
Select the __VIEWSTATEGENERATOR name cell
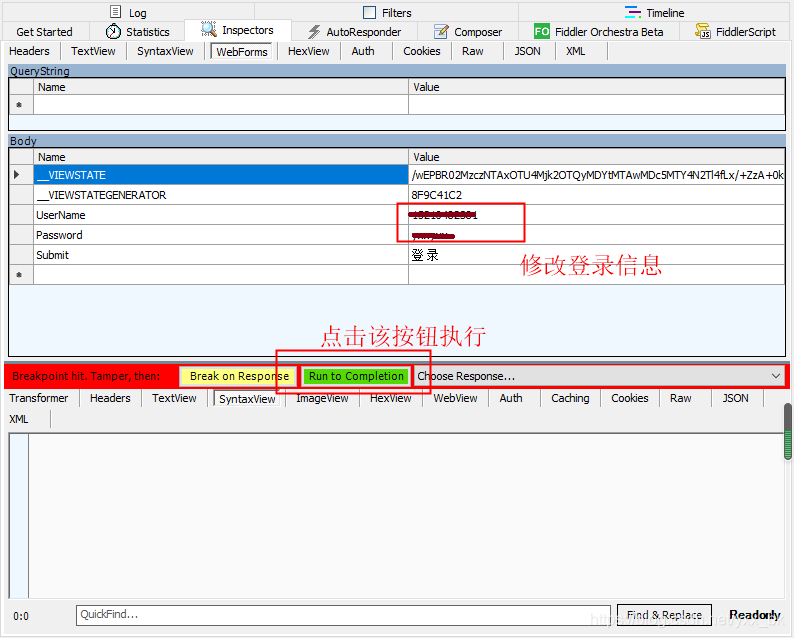pos(221,195)
